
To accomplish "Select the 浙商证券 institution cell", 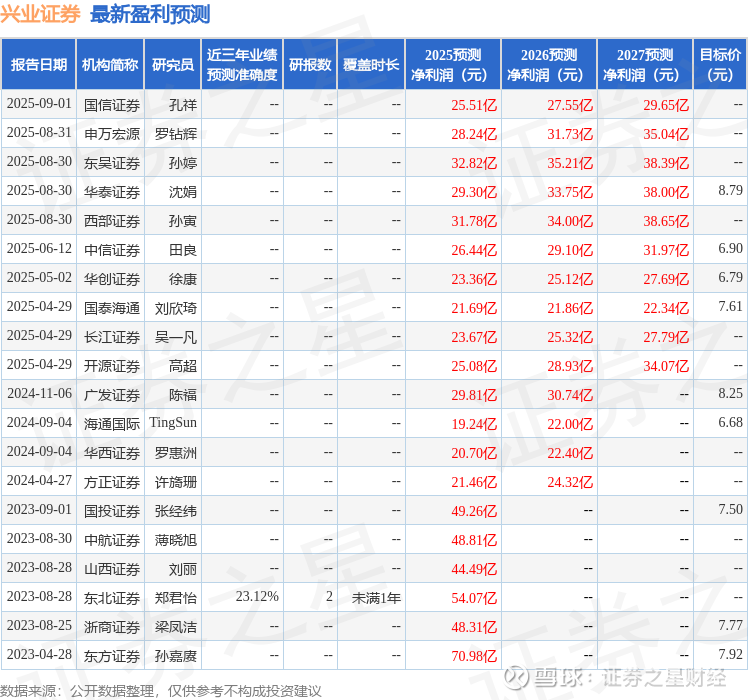I will 112,627.
